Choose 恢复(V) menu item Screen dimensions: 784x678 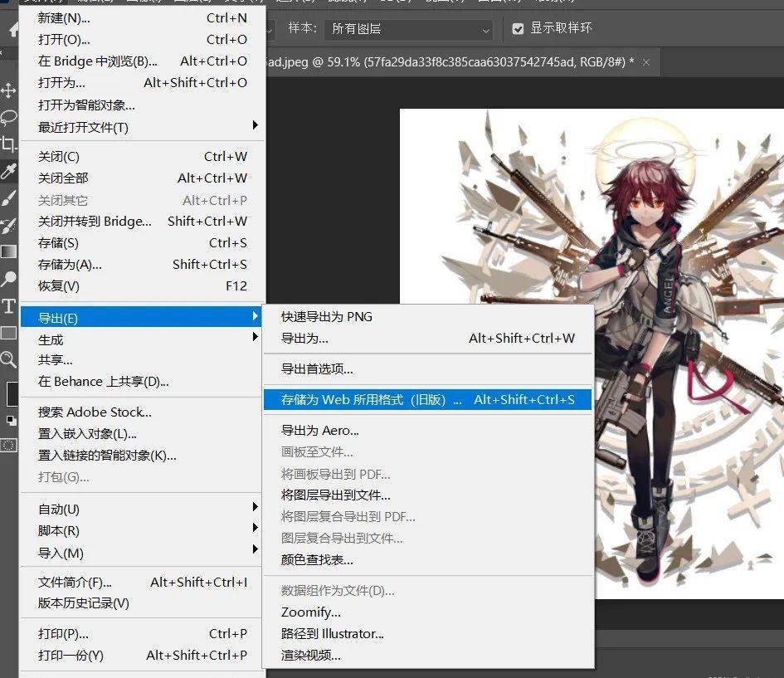coord(143,286)
